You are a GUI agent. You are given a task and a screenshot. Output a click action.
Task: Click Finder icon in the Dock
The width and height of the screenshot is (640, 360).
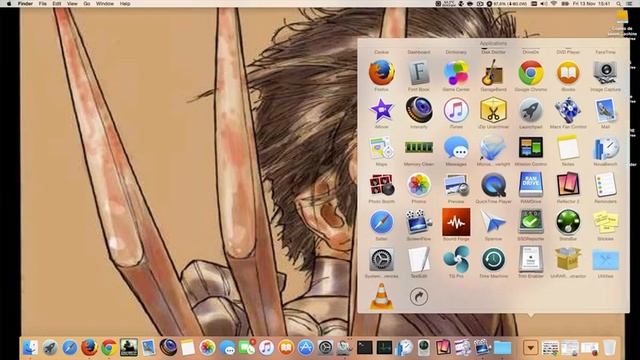(x=31, y=348)
